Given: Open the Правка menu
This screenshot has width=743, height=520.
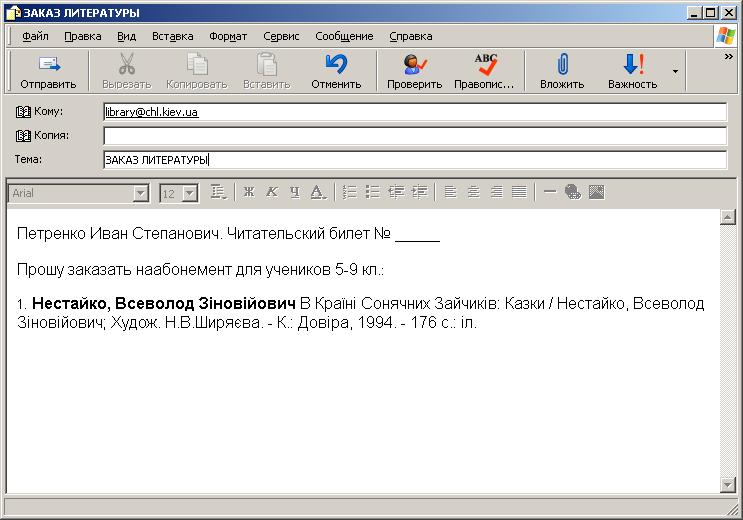Looking at the screenshot, I should pos(83,36).
